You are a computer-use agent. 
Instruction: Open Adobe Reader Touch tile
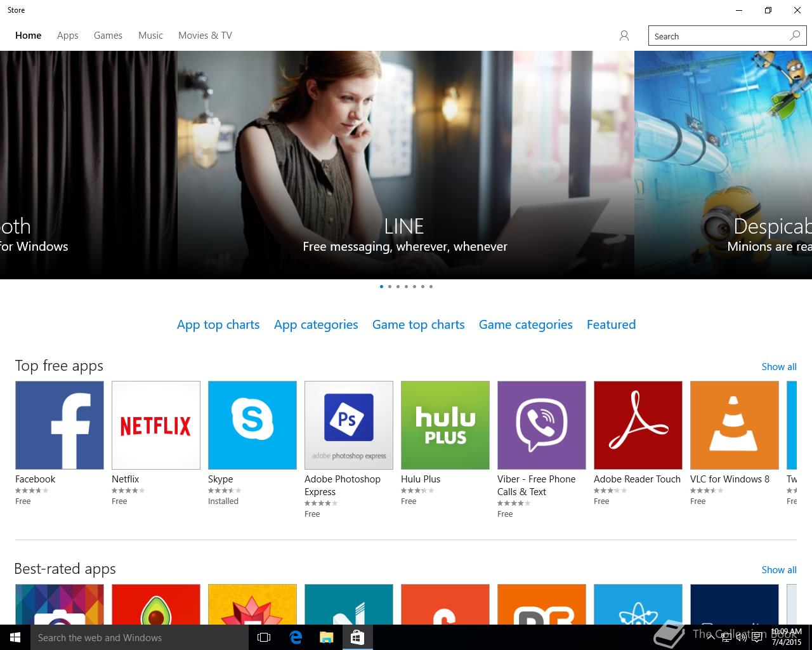[x=638, y=425]
